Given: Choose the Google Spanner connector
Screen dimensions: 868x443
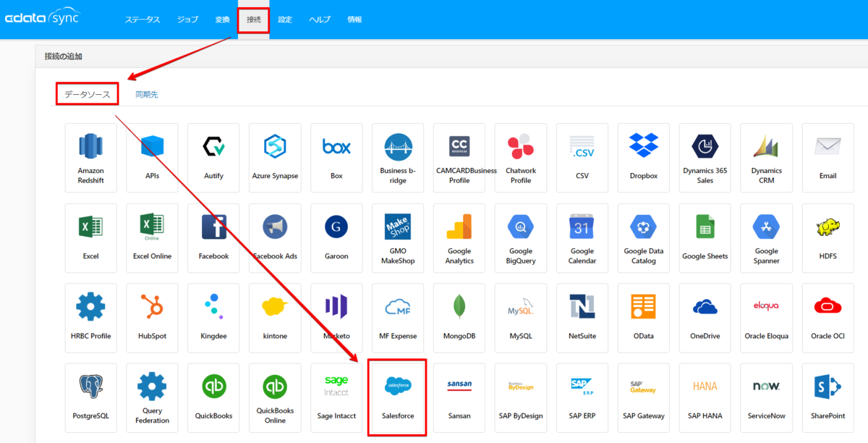Looking at the screenshot, I should coord(767,238).
